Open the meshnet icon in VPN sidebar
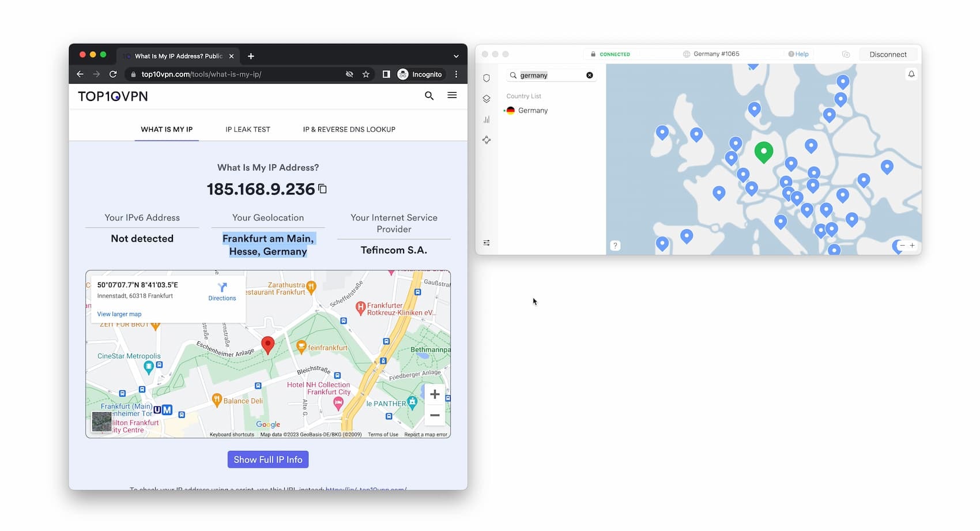980x531 pixels. click(487, 140)
